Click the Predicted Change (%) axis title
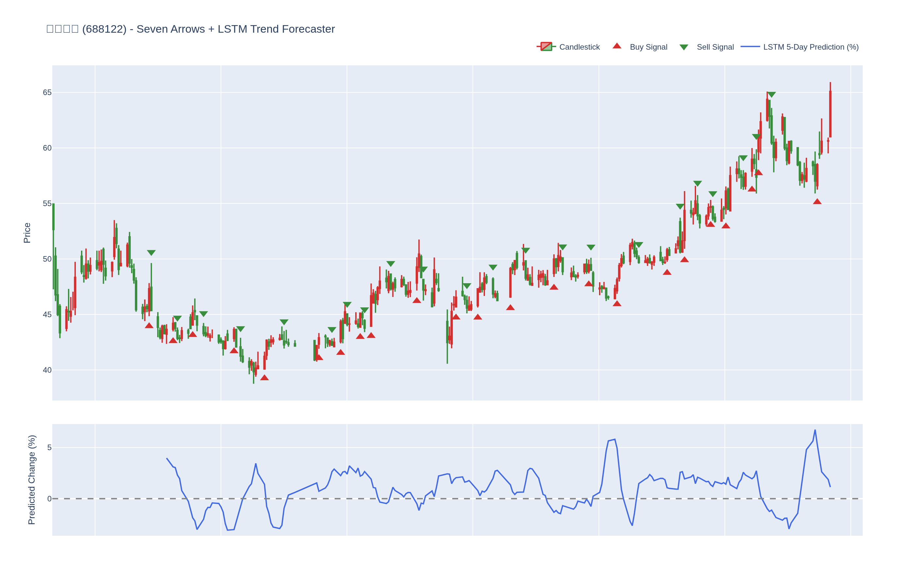This screenshot has width=915, height=588. point(31,480)
